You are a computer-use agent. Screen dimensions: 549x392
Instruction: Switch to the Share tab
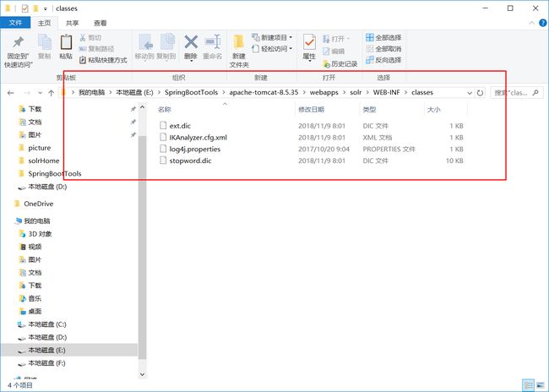72,23
